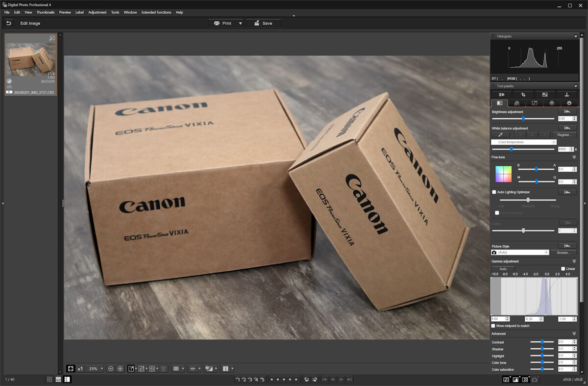Set view to 100% with x1 icon

(80, 368)
